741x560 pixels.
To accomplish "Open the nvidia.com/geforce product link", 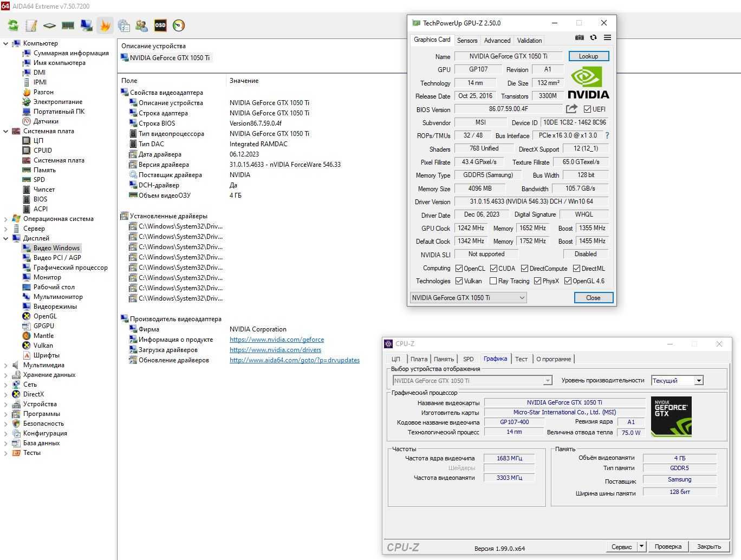I will pos(277,340).
